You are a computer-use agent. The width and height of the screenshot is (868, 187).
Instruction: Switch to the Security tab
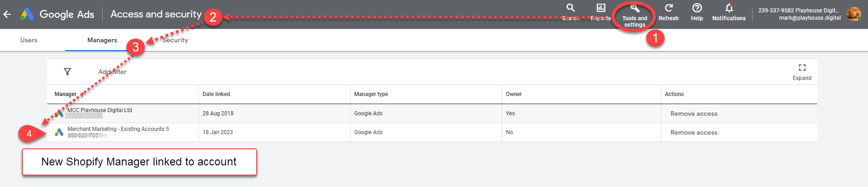(x=176, y=40)
